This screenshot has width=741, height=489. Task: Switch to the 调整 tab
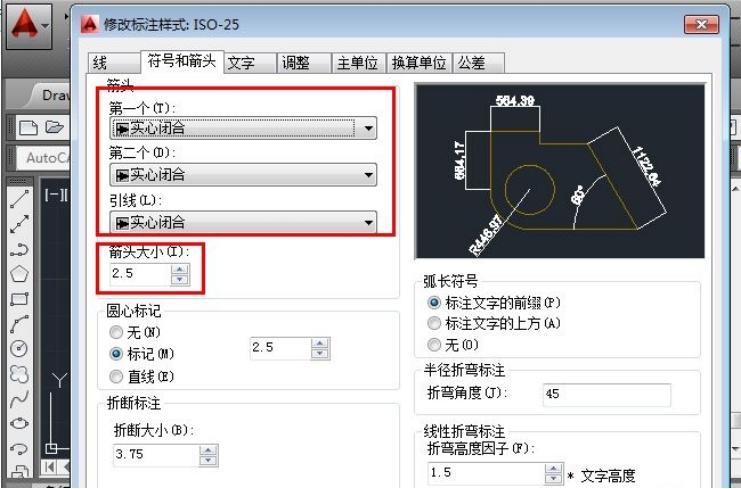point(304,63)
